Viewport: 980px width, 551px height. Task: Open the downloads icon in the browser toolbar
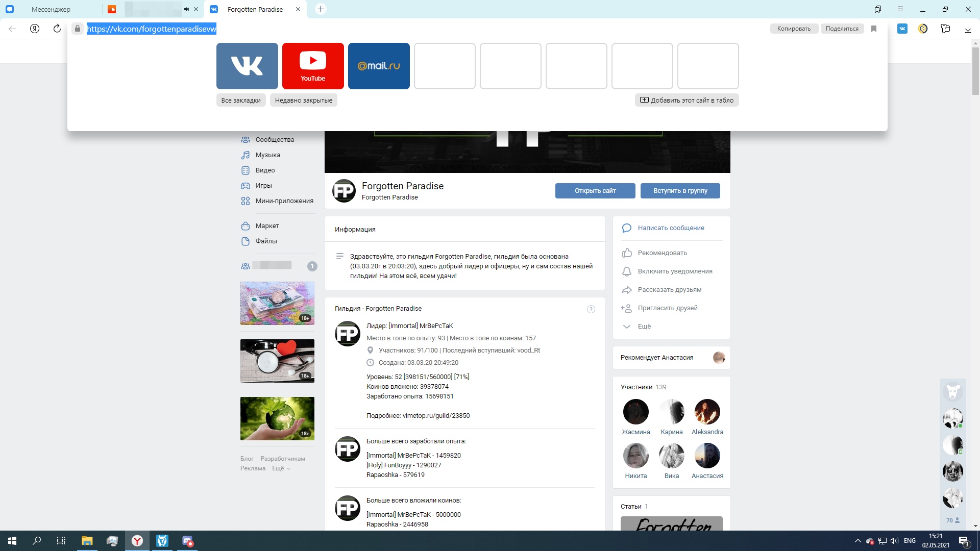tap(968, 29)
